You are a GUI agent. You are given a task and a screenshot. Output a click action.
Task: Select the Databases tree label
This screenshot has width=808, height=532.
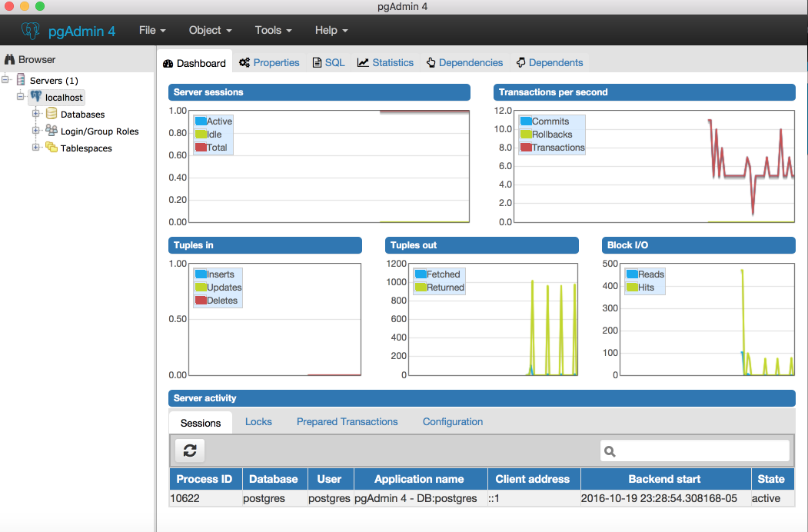click(82, 115)
